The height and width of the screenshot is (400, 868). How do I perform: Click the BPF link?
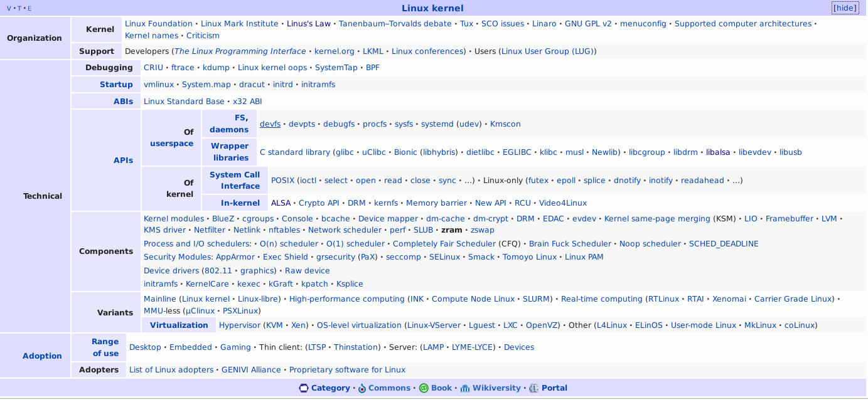(x=373, y=68)
